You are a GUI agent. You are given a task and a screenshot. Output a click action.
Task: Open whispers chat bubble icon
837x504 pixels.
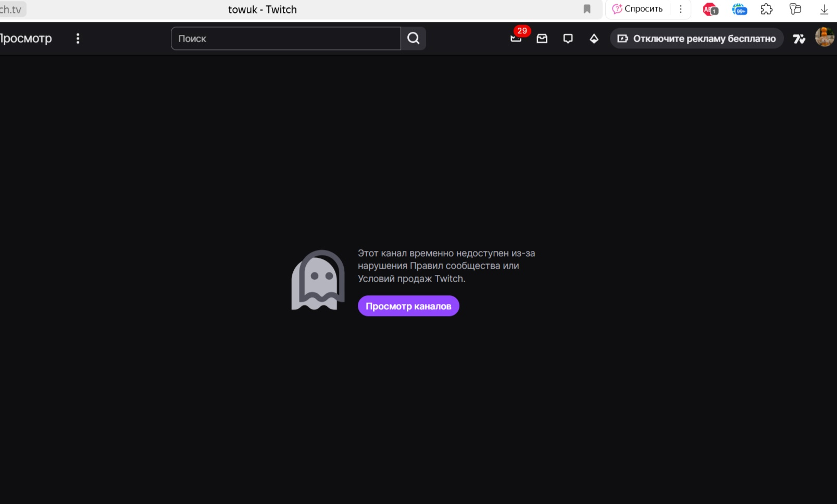(568, 39)
